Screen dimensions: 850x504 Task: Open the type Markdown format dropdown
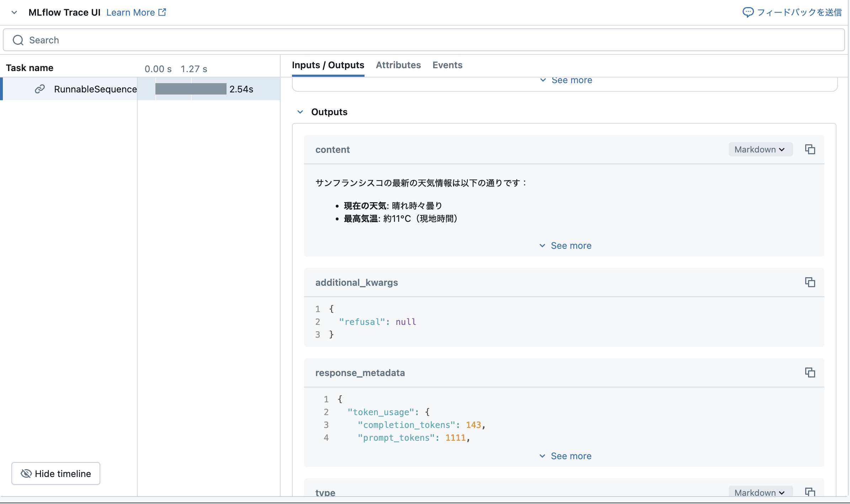[x=760, y=492]
